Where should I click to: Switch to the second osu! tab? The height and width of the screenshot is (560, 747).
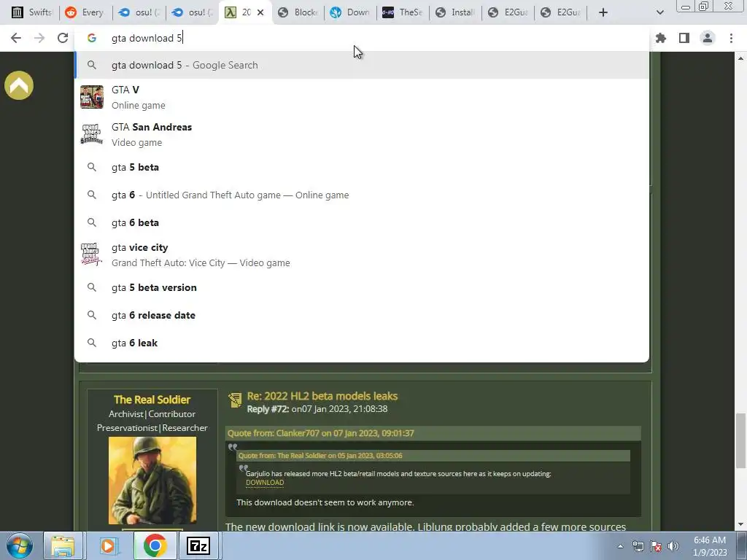[x=192, y=12]
